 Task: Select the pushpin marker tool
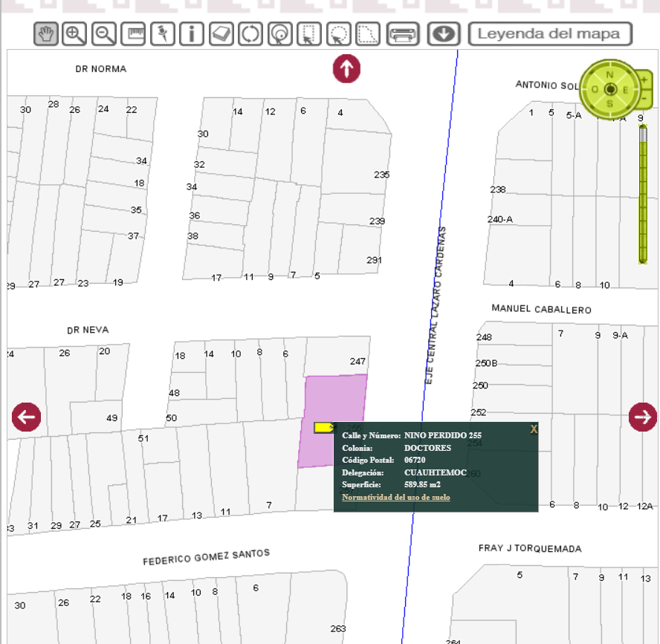click(x=162, y=34)
